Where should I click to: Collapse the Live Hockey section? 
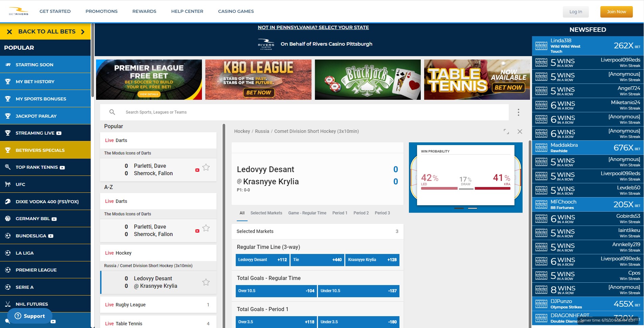tap(158, 253)
